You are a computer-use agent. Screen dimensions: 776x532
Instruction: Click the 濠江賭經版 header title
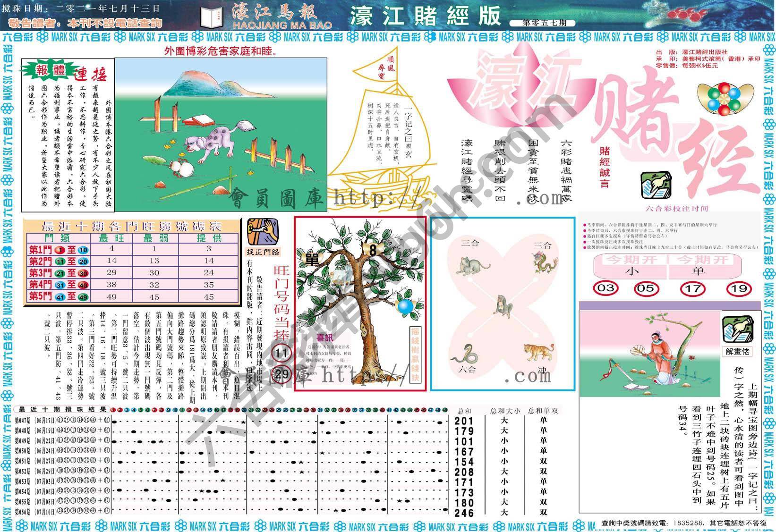[x=425, y=16]
